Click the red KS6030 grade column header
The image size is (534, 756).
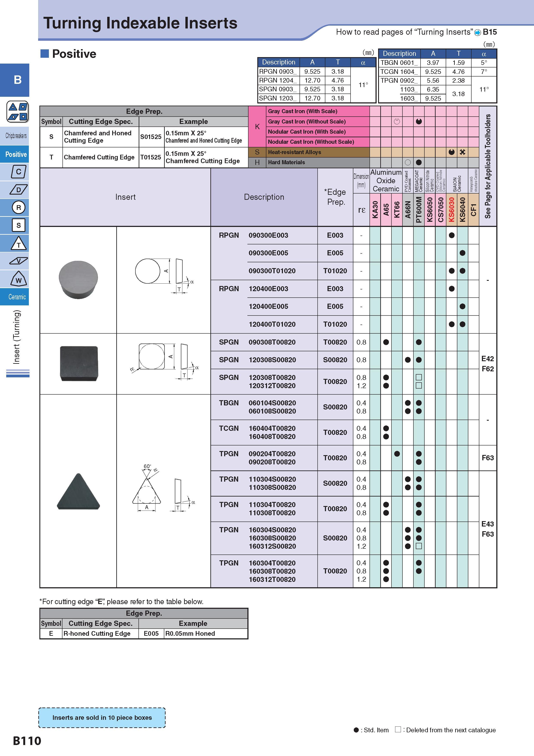(x=451, y=210)
